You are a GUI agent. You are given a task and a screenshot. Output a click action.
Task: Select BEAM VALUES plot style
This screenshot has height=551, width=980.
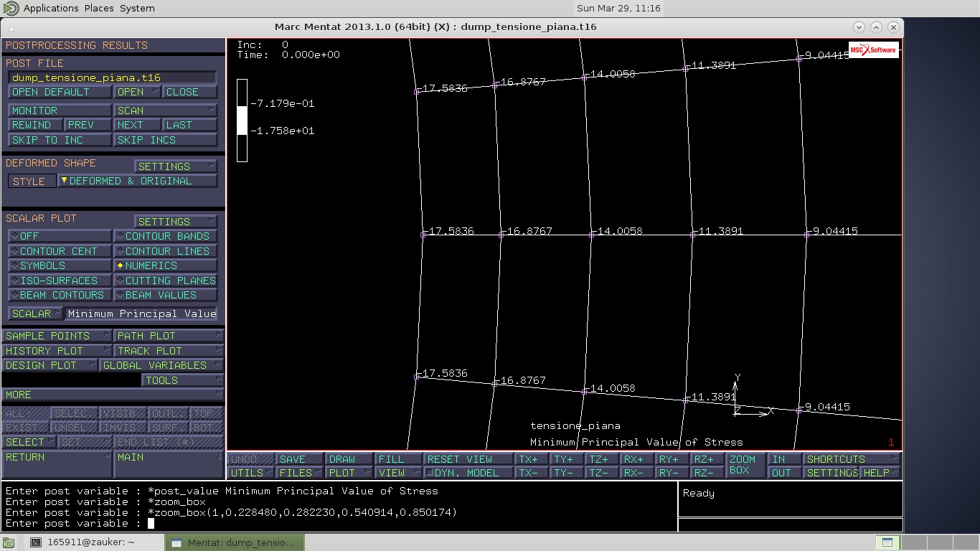click(165, 295)
